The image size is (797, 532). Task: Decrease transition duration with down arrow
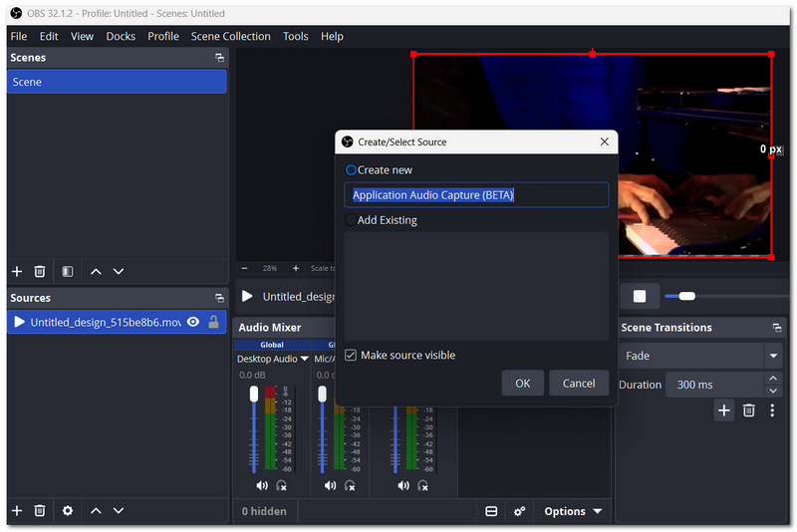773,391
